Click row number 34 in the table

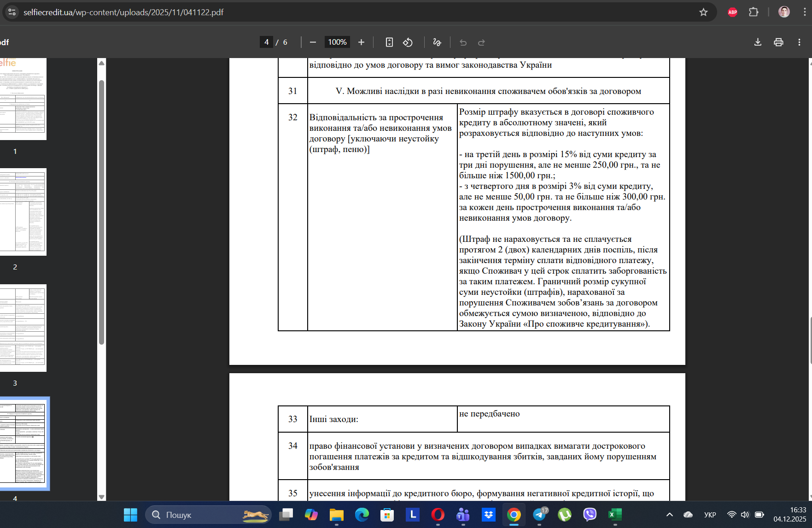[293, 446]
